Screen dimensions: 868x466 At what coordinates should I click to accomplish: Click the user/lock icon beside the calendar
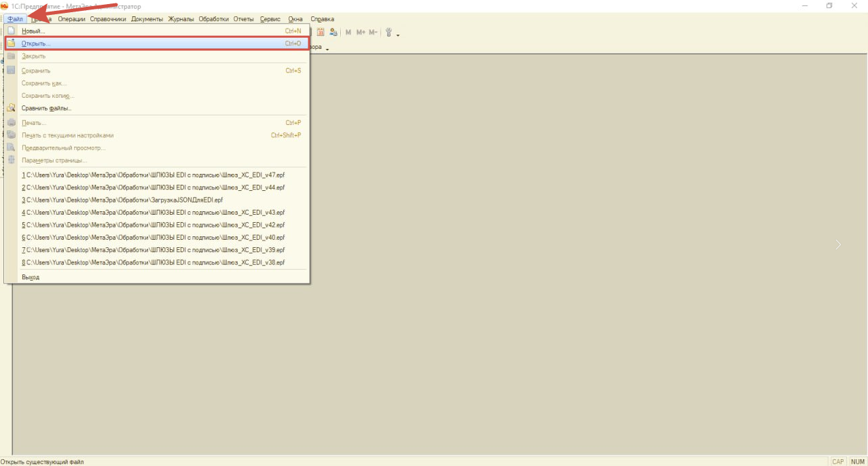[333, 32]
